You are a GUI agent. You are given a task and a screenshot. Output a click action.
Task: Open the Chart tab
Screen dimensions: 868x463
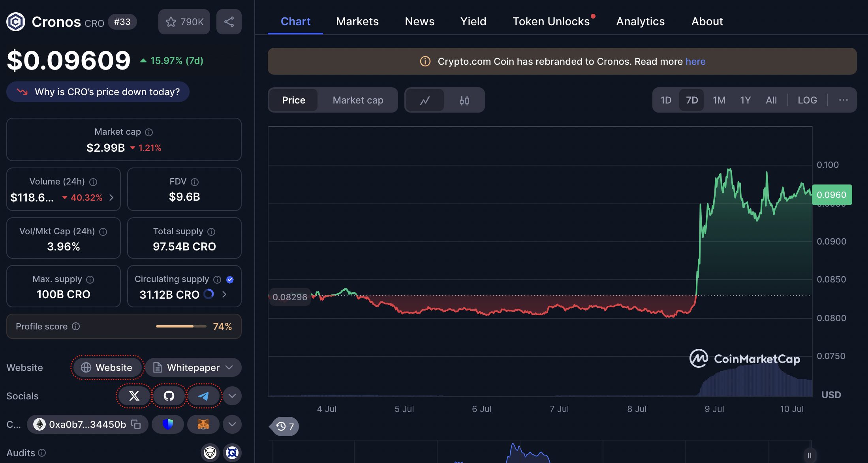click(295, 21)
